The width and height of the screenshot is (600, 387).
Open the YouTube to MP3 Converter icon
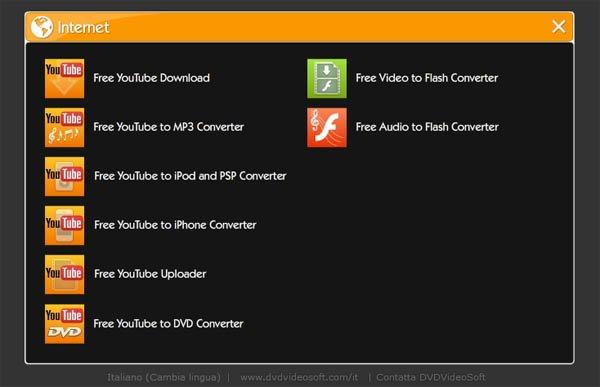coord(64,127)
